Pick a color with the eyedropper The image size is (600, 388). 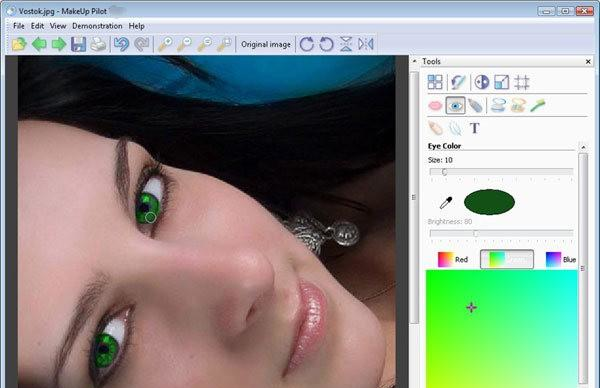tap(446, 202)
